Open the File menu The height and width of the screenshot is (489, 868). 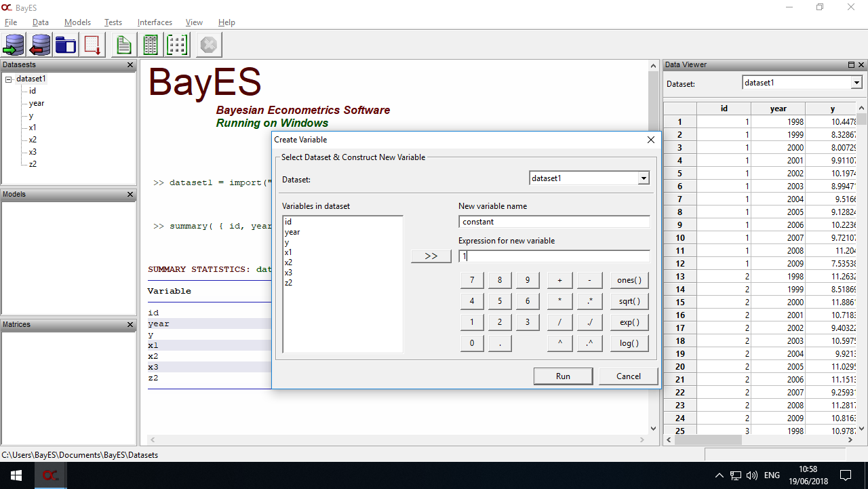click(11, 22)
